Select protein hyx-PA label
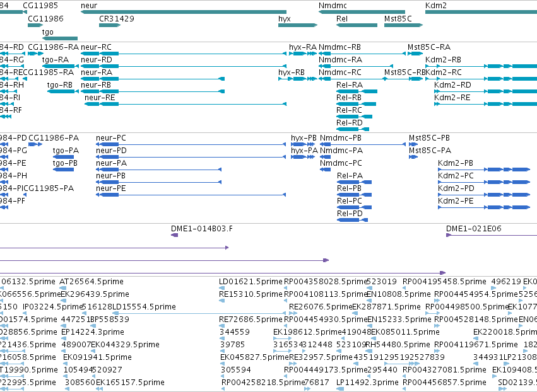537x392 pixels. [304, 151]
